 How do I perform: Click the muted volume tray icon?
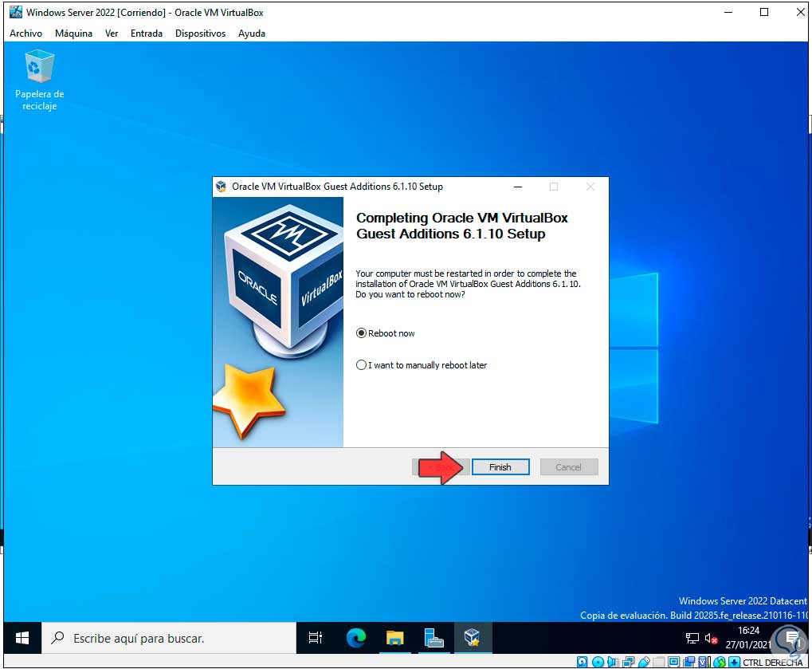(711, 639)
